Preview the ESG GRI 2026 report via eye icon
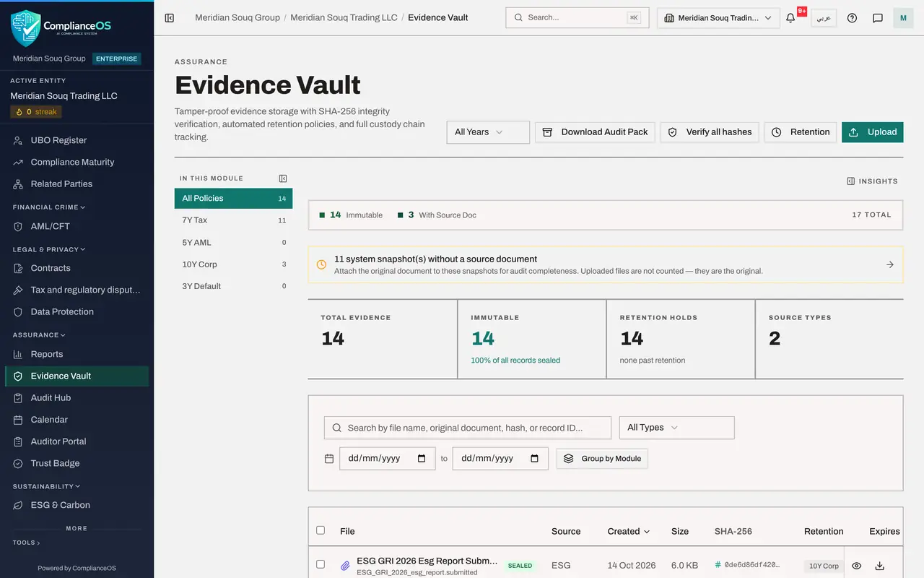This screenshot has width=924, height=578. click(x=856, y=566)
